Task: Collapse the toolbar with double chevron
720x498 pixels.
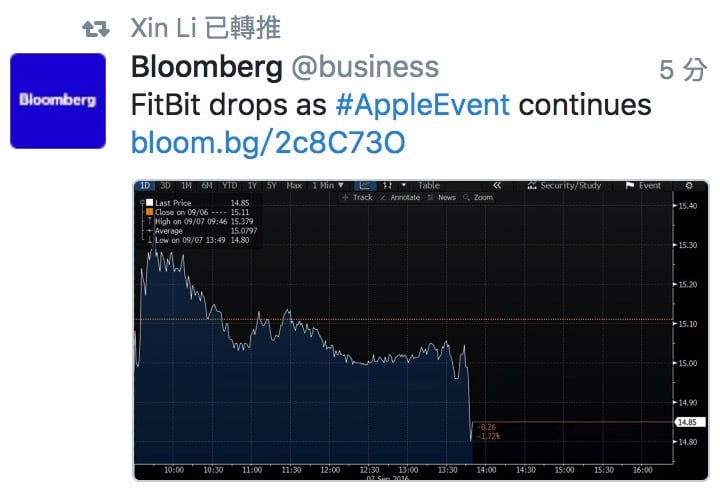Action: click(x=497, y=185)
